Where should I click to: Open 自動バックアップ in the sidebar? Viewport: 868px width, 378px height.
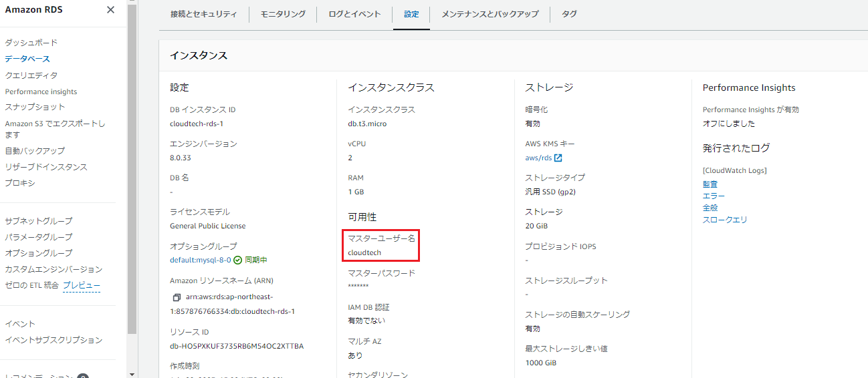(x=35, y=151)
